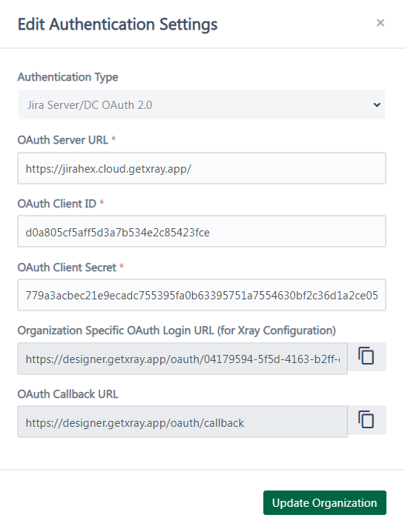
Task: Close the Edit Authentication Settings dialog
Action: [381, 23]
